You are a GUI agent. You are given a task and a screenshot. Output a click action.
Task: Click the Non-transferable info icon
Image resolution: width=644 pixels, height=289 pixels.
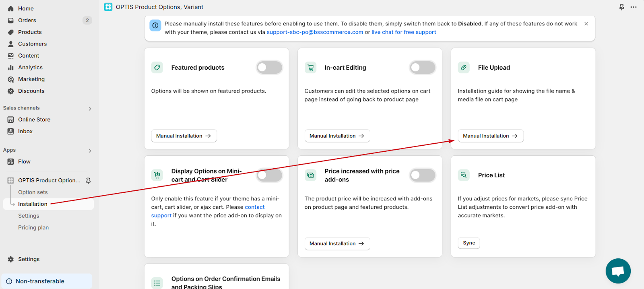tap(9, 281)
